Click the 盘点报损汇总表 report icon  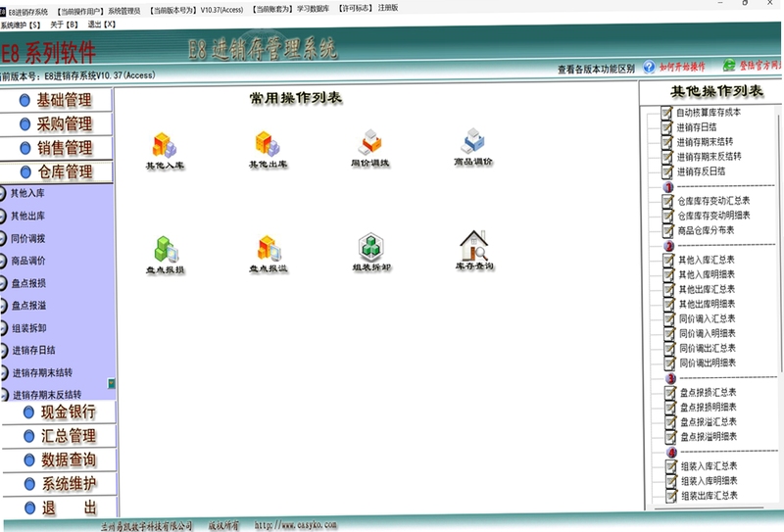point(670,393)
